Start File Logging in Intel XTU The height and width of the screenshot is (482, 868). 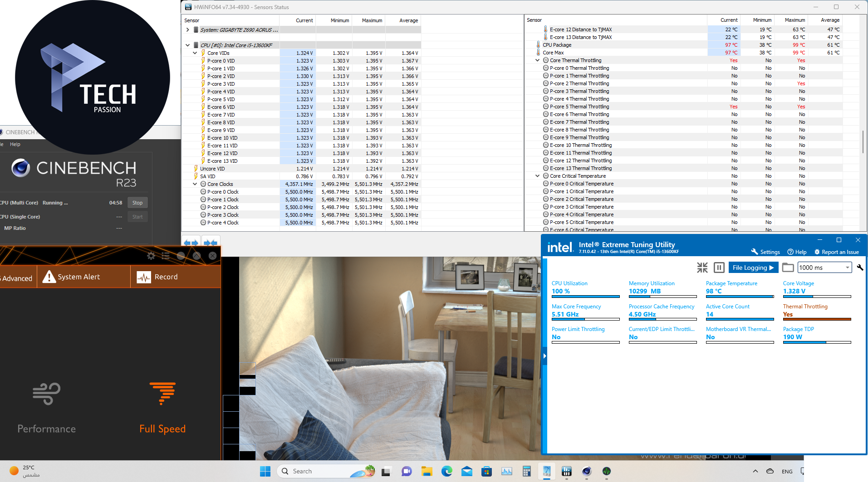click(x=753, y=268)
